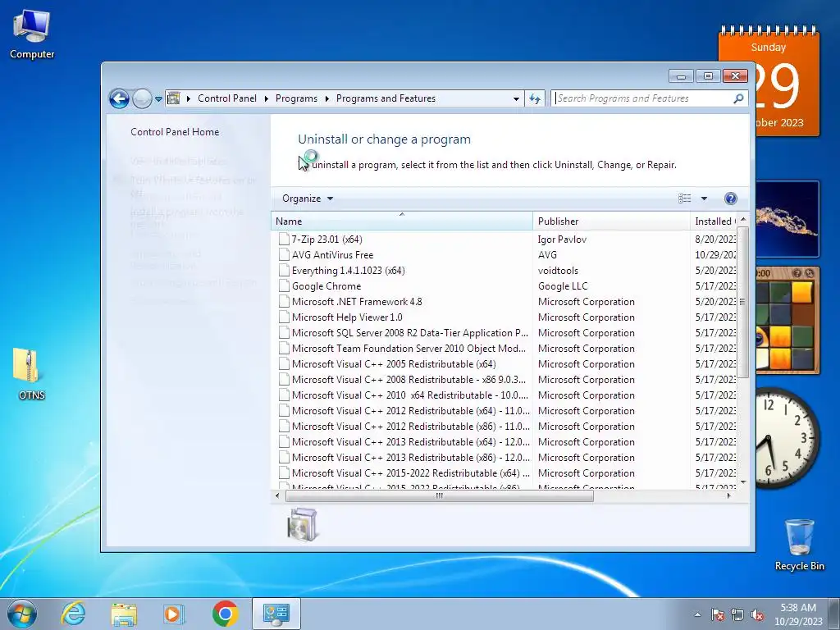Open the OTNS zip folder desktop icon
Screen dimensions: 840x630
point(32,374)
